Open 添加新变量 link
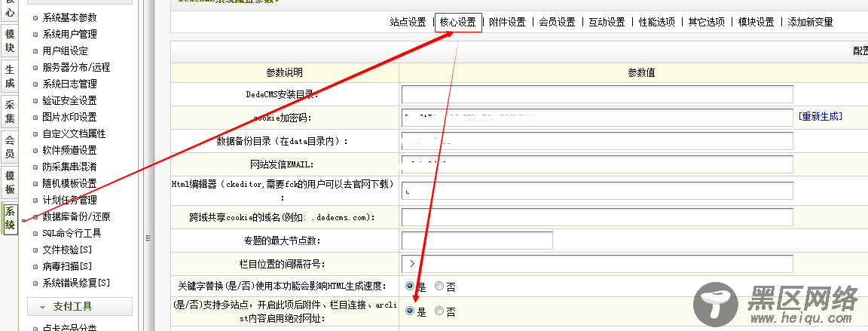The width and height of the screenshot is (868, 331). (811, 22)
